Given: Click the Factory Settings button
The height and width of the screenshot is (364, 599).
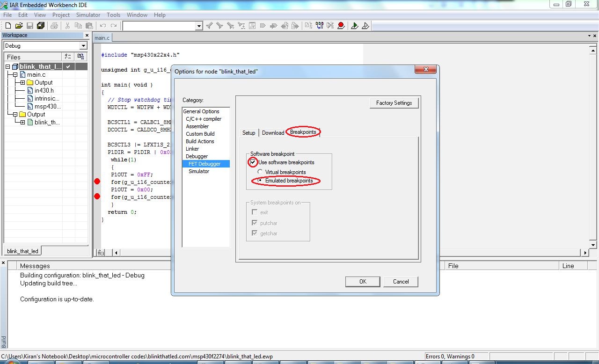Looking at the screenshot, I should (394, 103).
